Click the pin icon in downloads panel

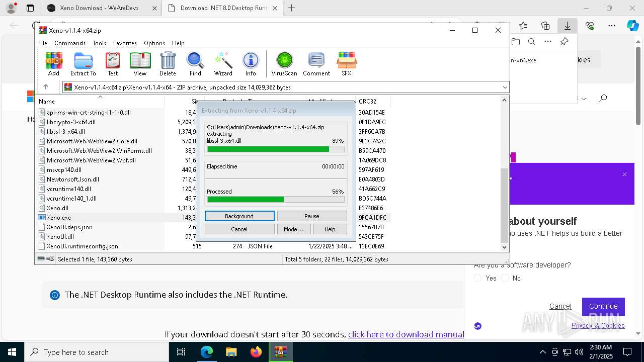click(x=565, y=42)
